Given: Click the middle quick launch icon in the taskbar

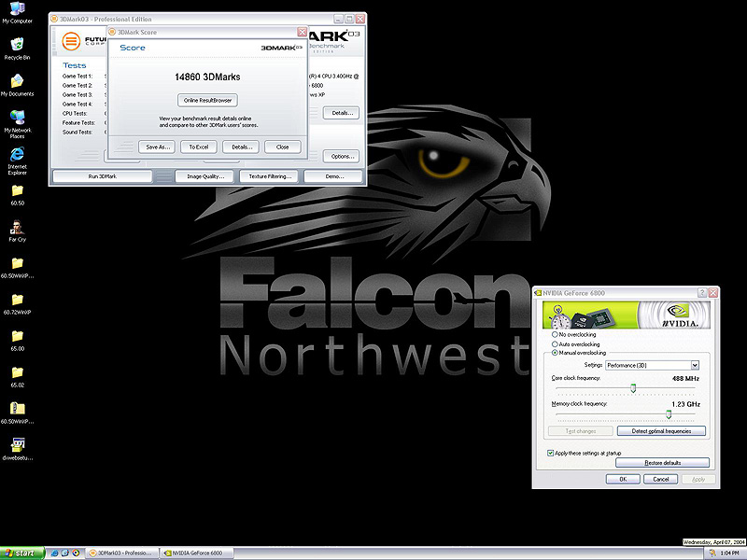Looking at the screenshot, I should pyautogui.click(x=65, y=553).
